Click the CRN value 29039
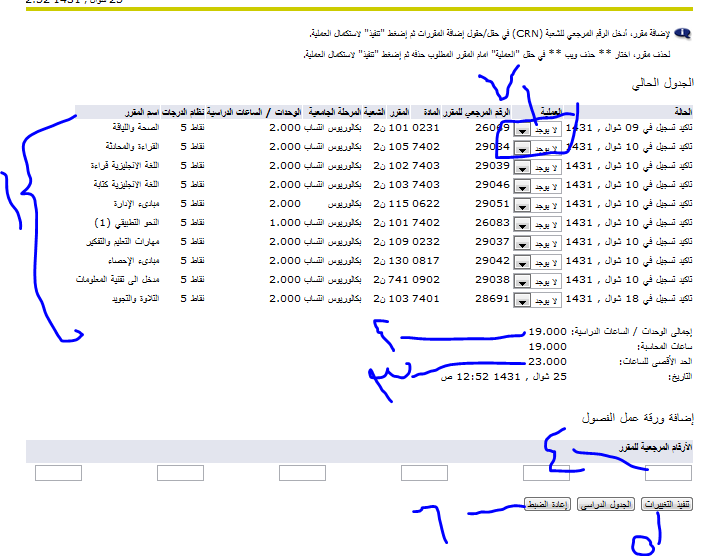This screenshot has height=556, width=705. point(492,165)
